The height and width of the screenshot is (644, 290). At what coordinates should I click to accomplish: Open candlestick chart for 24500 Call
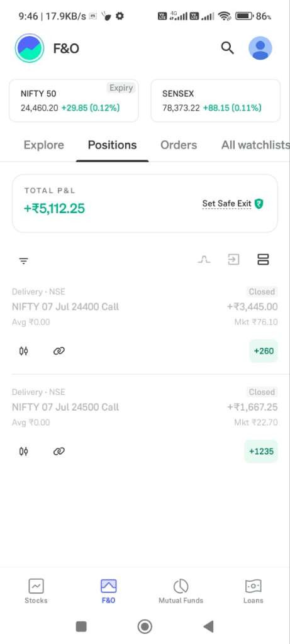(x=24, y=452)
